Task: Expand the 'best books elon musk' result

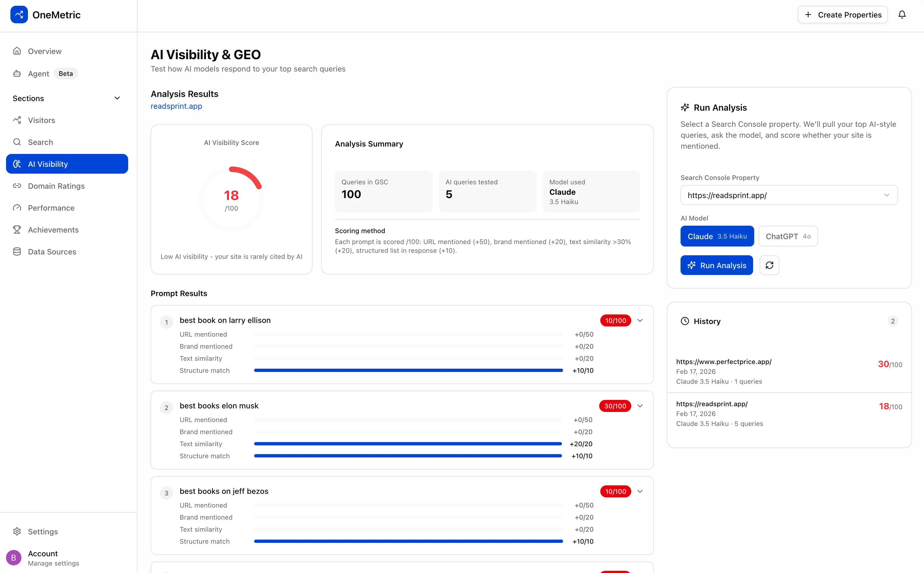Action: (640, 406)
